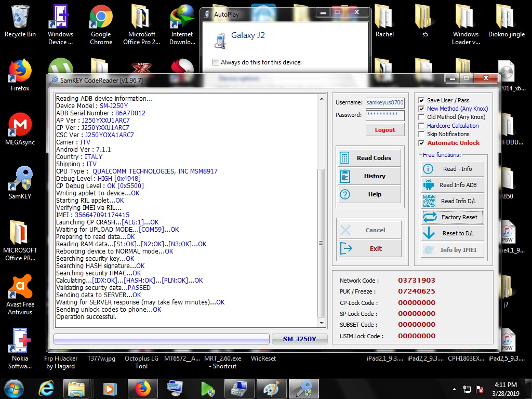The height and width of the screenshot is (399, 532).
Task: Open the History button
Action: (x=369, y=176)
